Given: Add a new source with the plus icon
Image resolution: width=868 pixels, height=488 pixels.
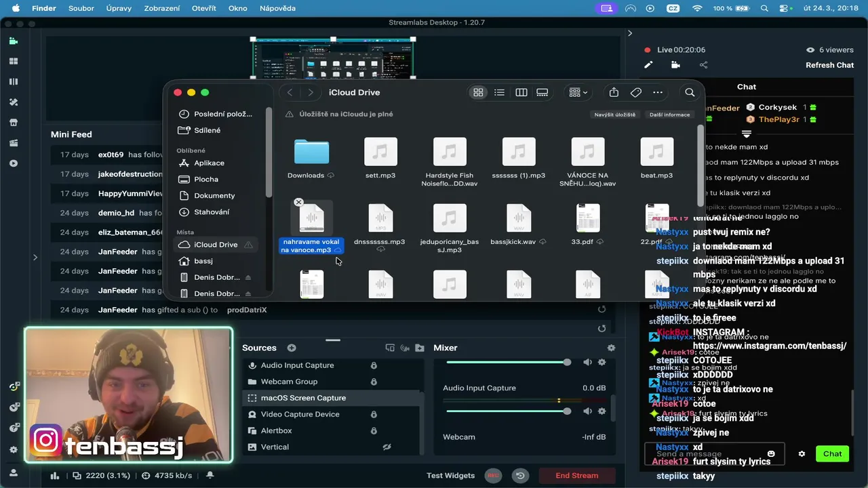Looking at the screenshot, I should 292,348.
